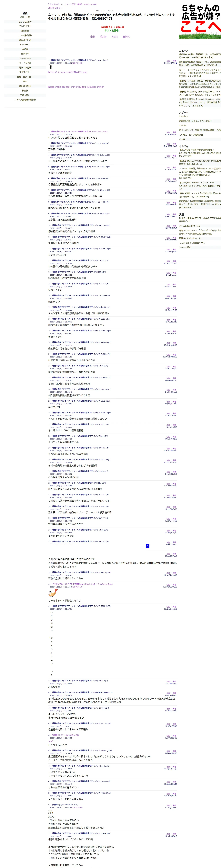The width and height of the screenshot is (221, 868).
Task: Click the fried shrimp image in post 40
Action: [53, 593]
